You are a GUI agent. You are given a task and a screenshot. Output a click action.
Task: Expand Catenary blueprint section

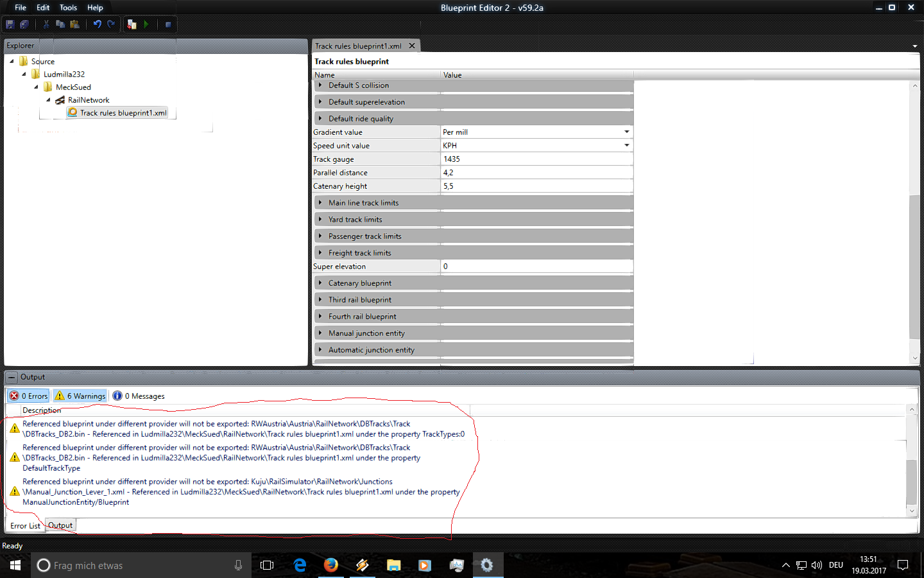(320, 283)
